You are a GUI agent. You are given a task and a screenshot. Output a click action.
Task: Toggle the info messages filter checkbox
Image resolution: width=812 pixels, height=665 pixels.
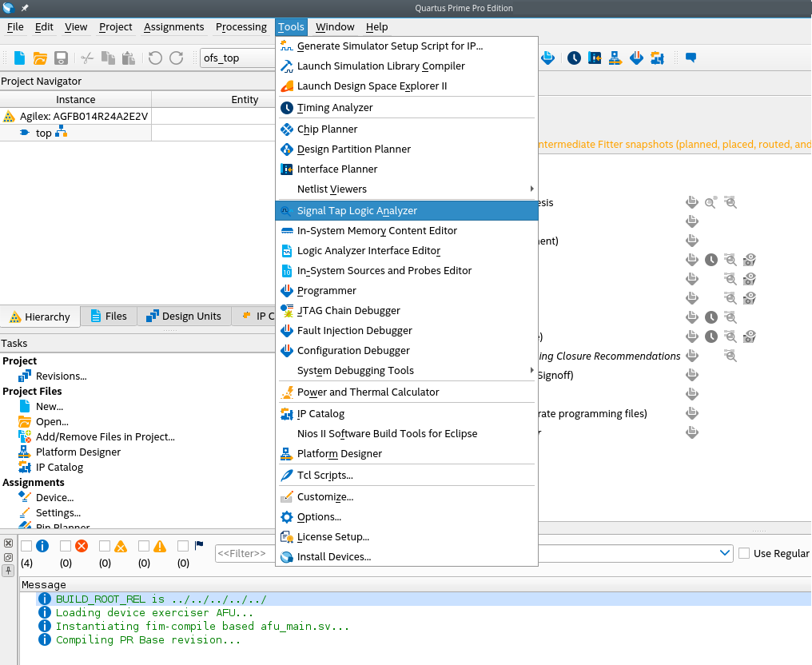click(26, 546)
